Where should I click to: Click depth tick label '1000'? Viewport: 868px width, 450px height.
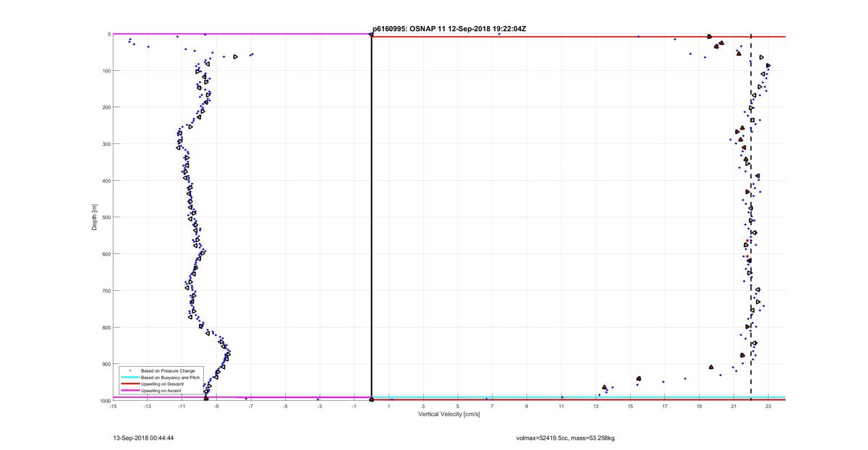coord(104,401)
